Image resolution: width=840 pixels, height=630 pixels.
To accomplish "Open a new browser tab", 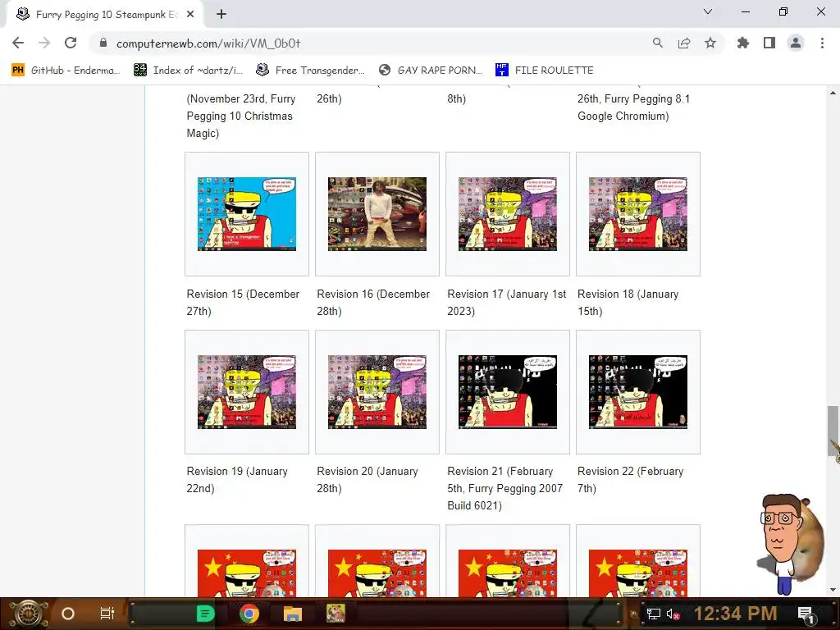I will (x=221, y=14).
